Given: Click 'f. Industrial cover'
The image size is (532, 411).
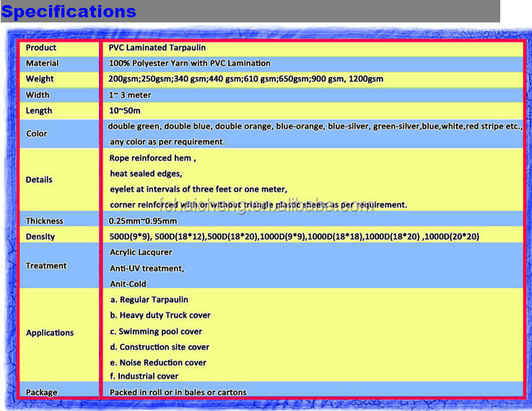Looking at the screenshot, I should (x=144, y=376).
